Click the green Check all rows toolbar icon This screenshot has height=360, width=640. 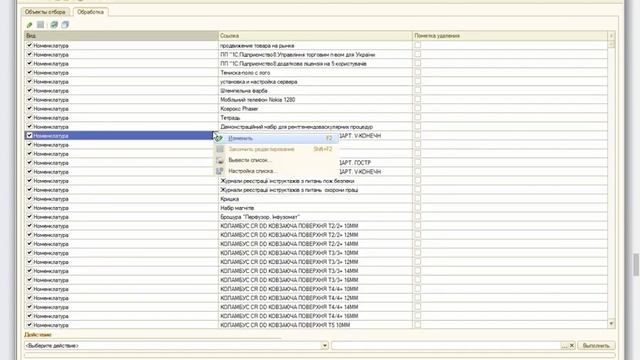click(54, 25)
